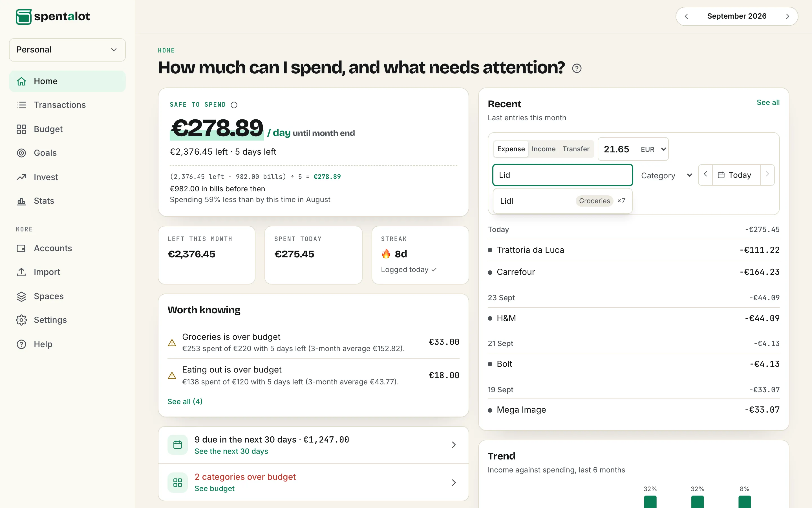
Task: Open the Invest section
Action: point(67,177)
